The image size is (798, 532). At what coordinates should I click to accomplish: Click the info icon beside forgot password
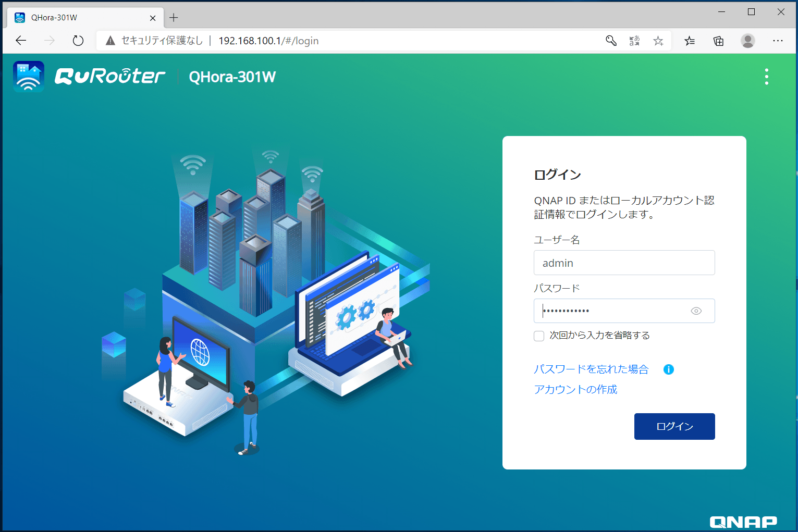668,369
